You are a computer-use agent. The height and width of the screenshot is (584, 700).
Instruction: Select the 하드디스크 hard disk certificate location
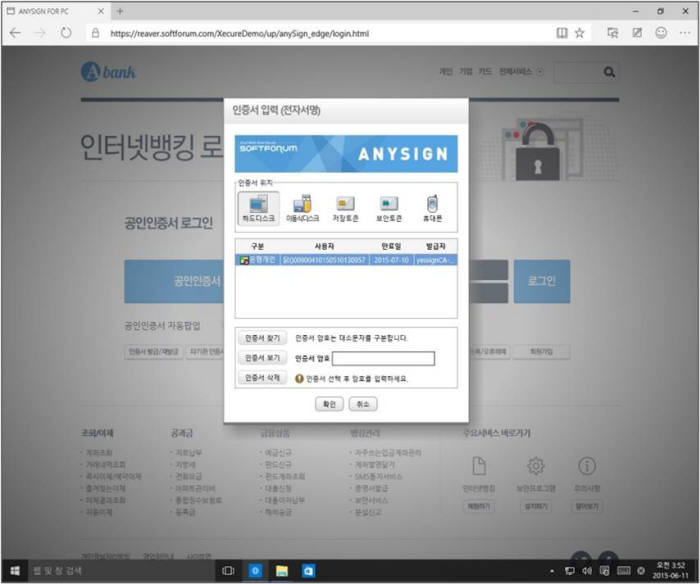[258, 209]
